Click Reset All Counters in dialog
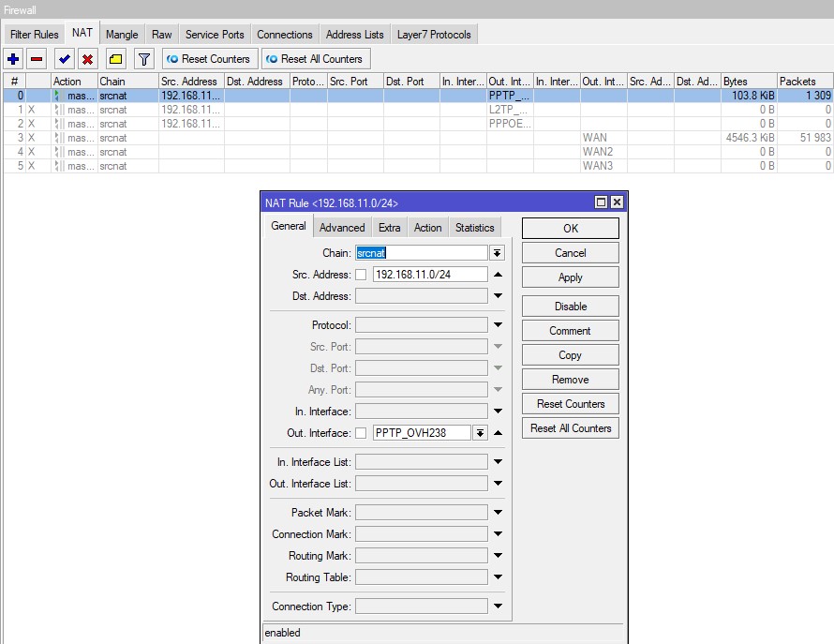This screenshot has height=644, width=834. pos(570,428)
